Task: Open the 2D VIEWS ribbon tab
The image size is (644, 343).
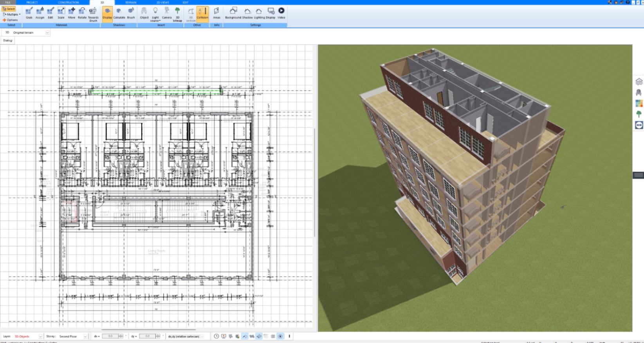Action: point(162,2)
